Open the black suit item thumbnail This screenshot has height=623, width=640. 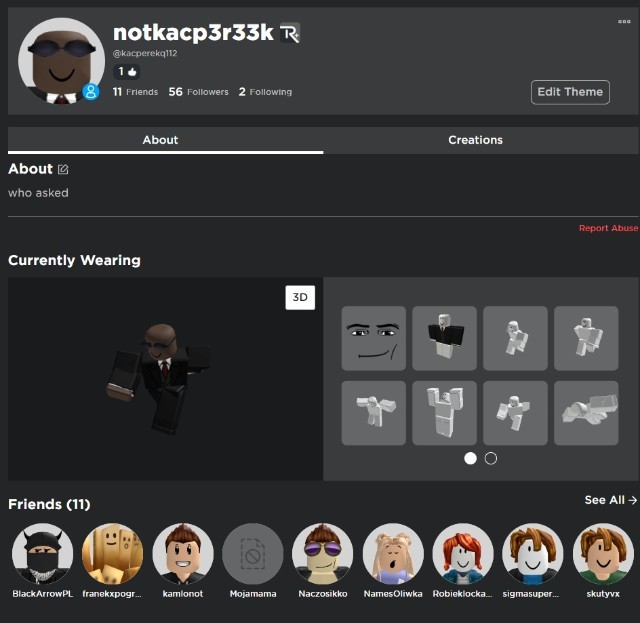coord(444,338)
